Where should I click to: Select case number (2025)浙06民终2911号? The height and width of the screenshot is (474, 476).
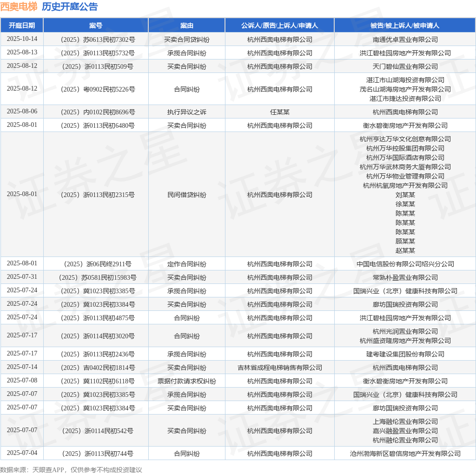98,264
